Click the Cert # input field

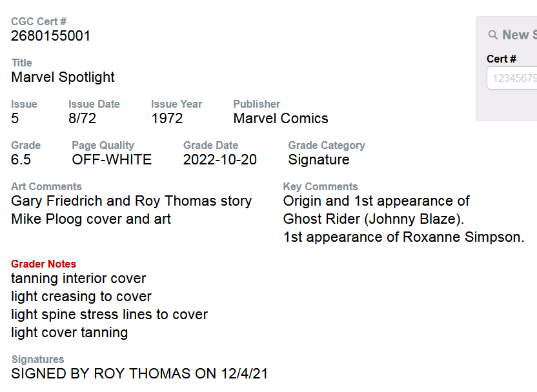coord(512,78)
